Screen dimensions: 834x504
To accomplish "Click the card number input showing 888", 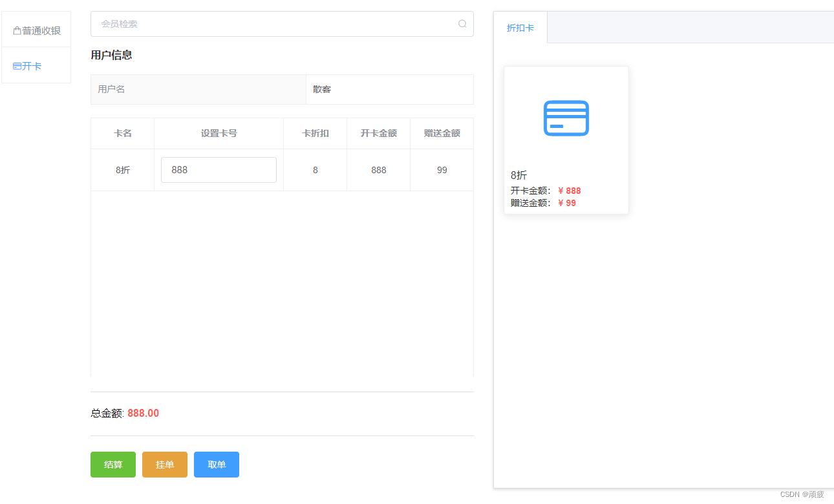I will coord(219,170).
